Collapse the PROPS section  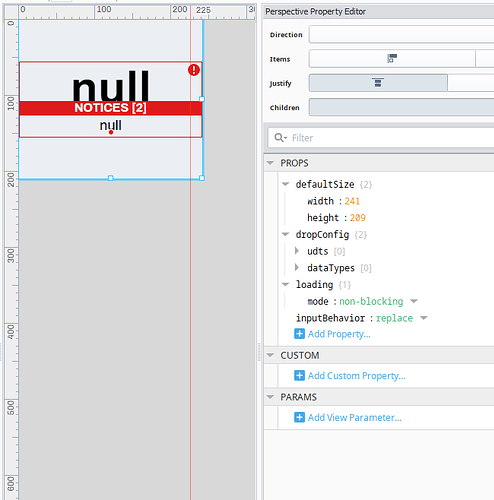click(x=270, y=163)
